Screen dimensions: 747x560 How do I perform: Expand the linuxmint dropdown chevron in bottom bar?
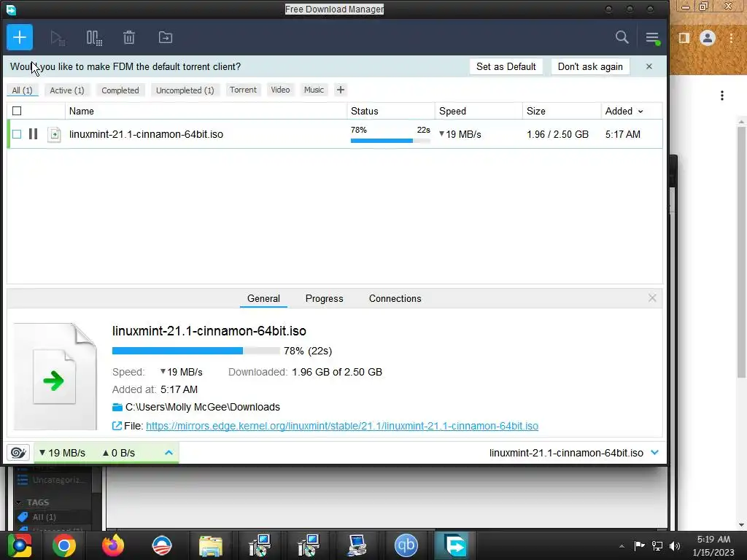[x=654, y=452]
